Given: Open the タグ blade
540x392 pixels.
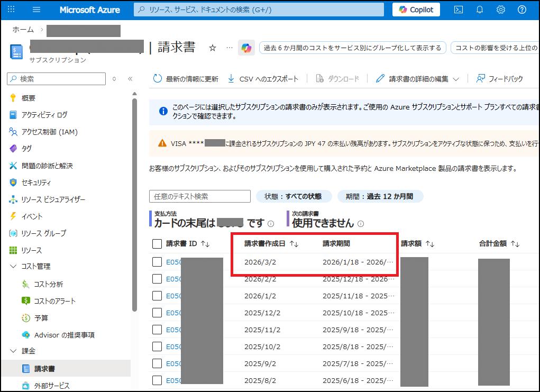Looking at the screenshot, I should 24,148.
